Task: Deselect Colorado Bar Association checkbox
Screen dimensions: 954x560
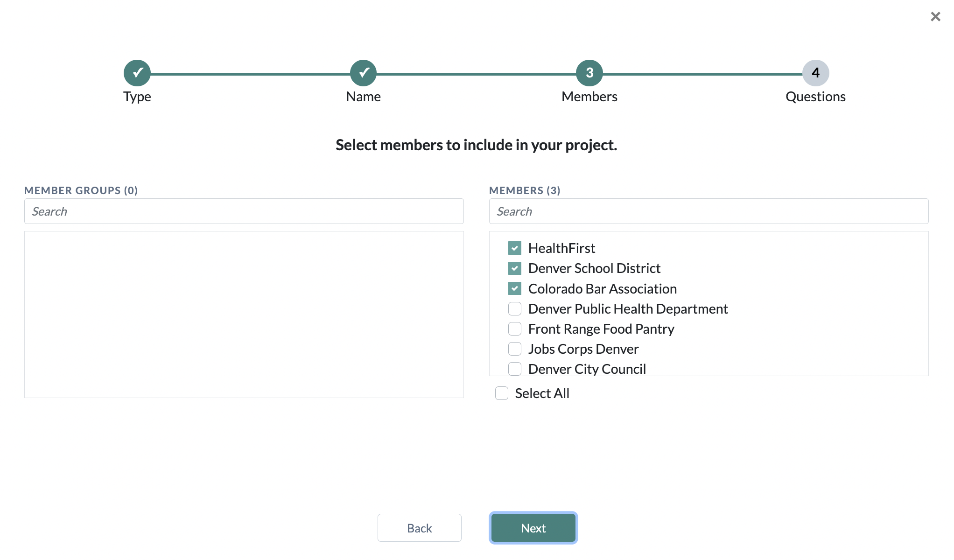Action: (514, 288)
